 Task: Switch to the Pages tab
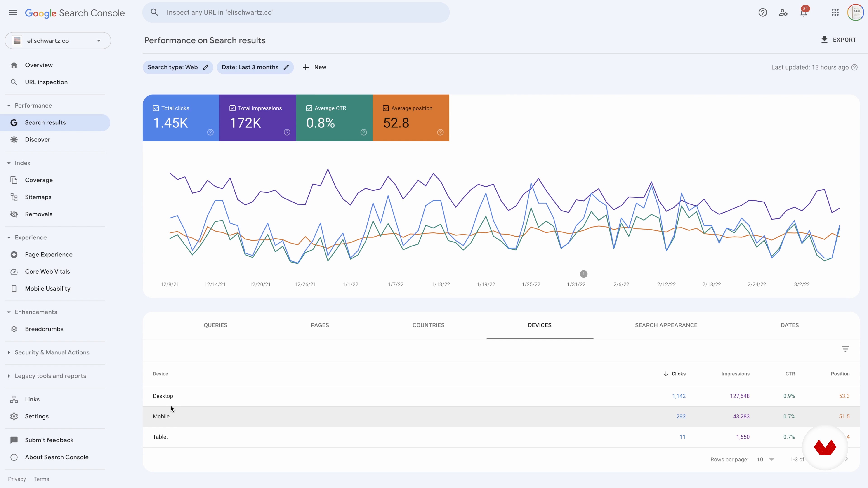pyautogui.click(x=320, y=325)
